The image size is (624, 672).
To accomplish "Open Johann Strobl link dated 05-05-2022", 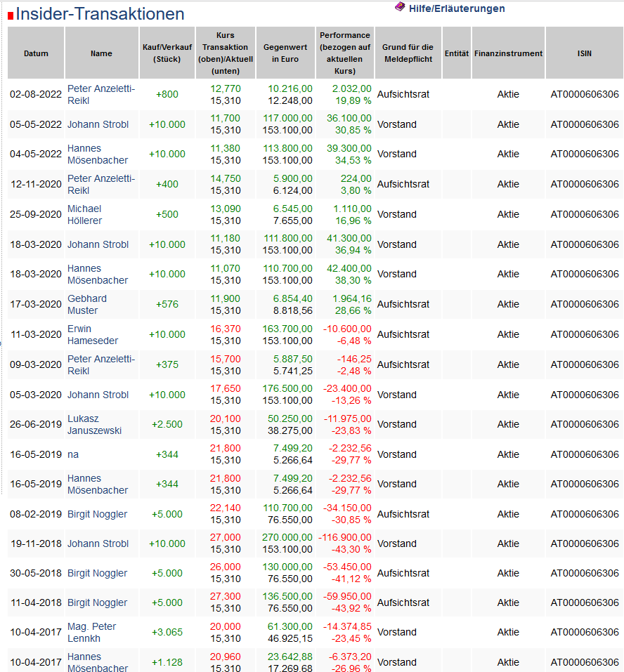I will click(98, 124).
